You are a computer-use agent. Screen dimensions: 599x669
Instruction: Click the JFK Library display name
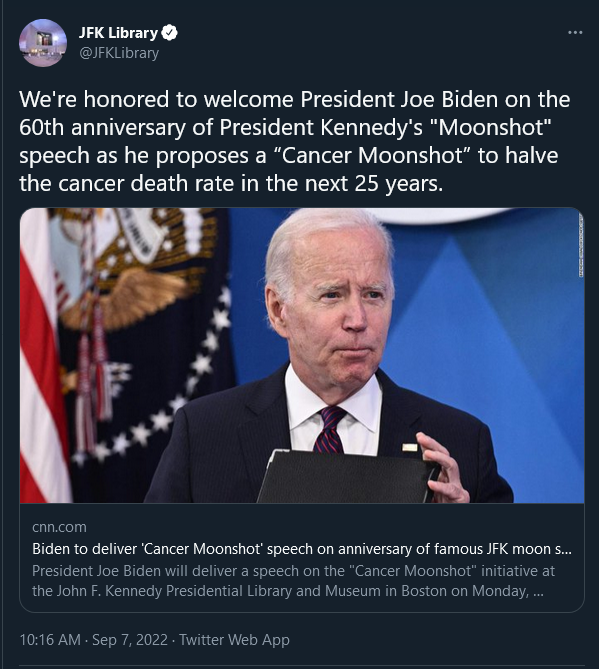pyautogui.click(x=118, y=33)
